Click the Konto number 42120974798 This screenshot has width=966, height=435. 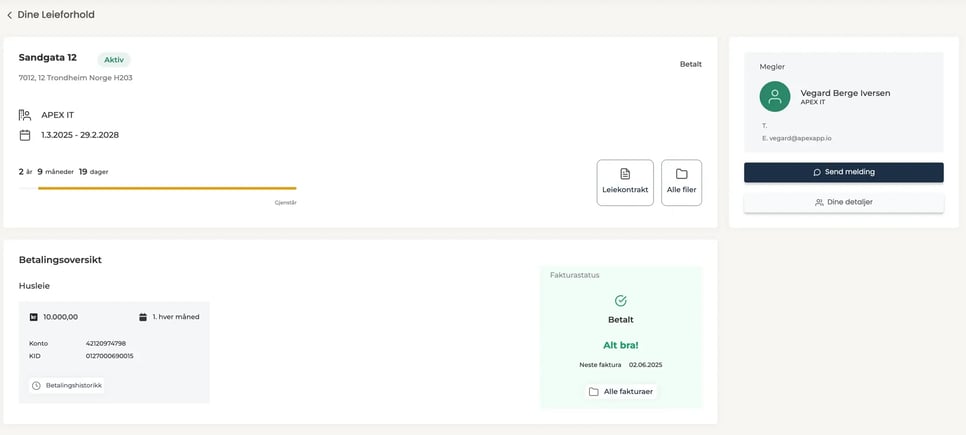(x=106, y=343)
